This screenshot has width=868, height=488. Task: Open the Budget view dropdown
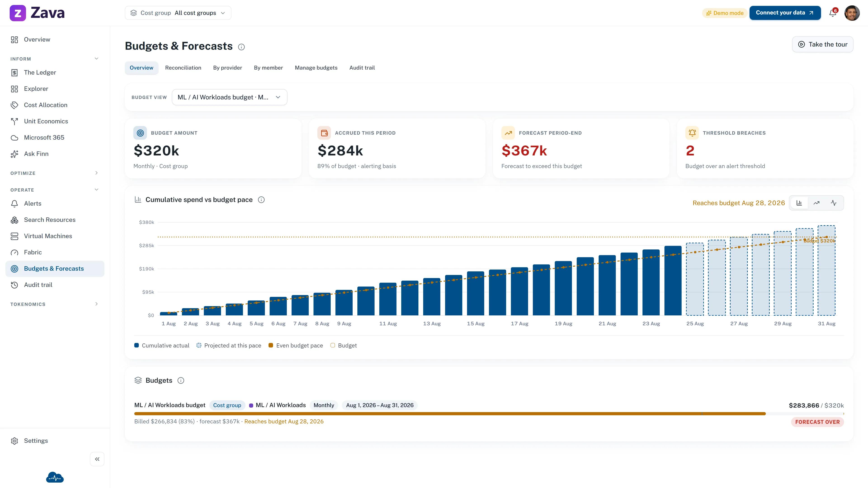pyautogui.click(x=229, y=97)
